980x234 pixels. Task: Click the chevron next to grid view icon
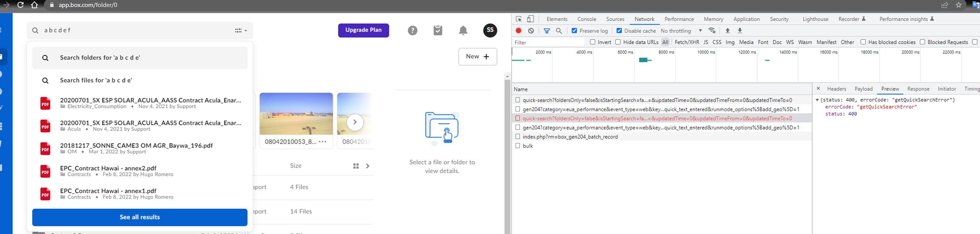(367, 166)
